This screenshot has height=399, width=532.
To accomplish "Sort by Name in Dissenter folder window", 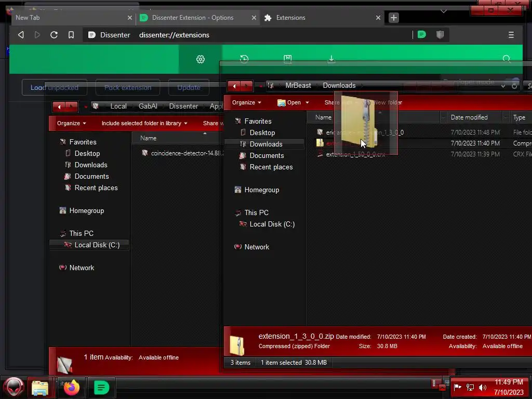I will [148, 138].
